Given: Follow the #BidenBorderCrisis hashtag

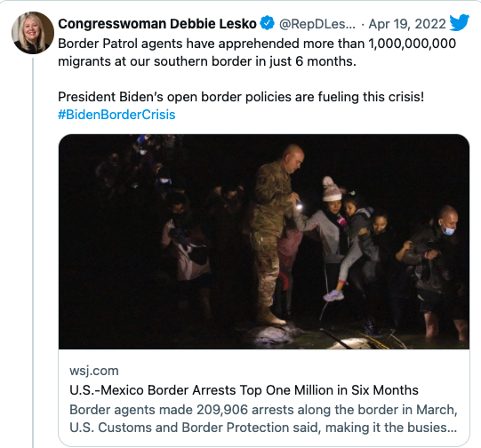Looking at the screenshot, I should point(116,115).
